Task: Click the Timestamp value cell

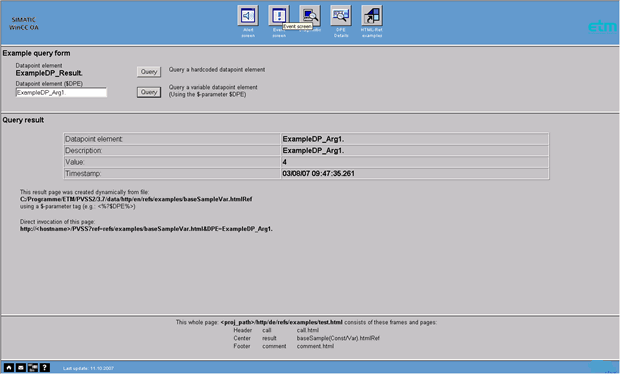Action: click(414, 174)
